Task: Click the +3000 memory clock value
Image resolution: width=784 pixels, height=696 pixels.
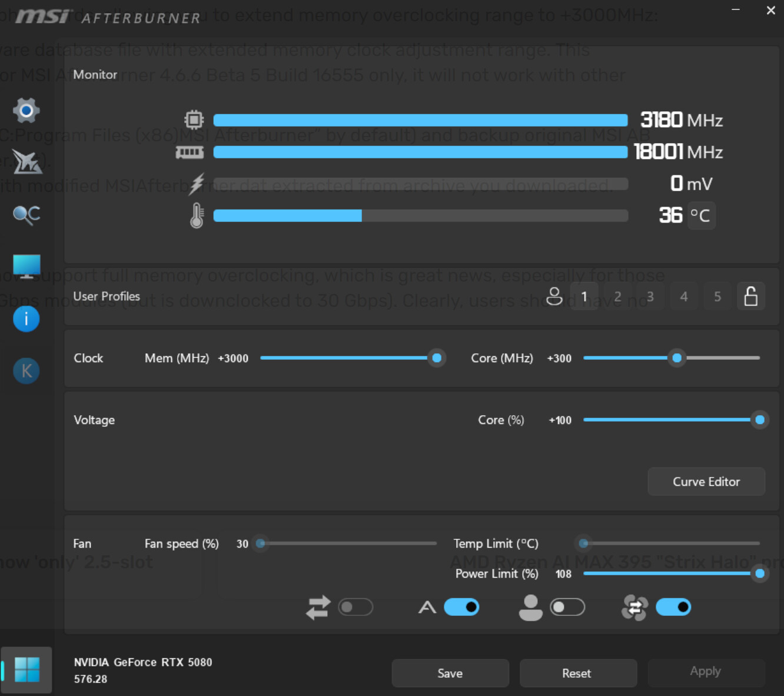Action: click(x=233, y=359)
